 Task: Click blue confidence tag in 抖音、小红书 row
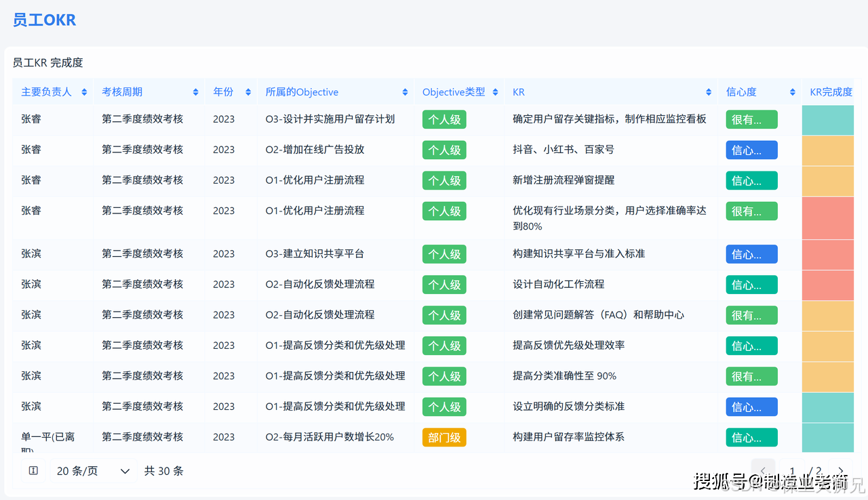752,150
